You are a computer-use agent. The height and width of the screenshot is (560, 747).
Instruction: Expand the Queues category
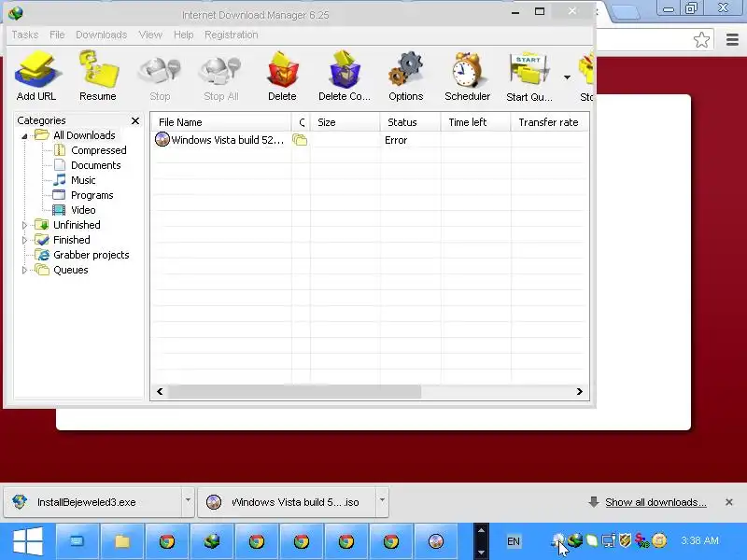coord(24,270)
